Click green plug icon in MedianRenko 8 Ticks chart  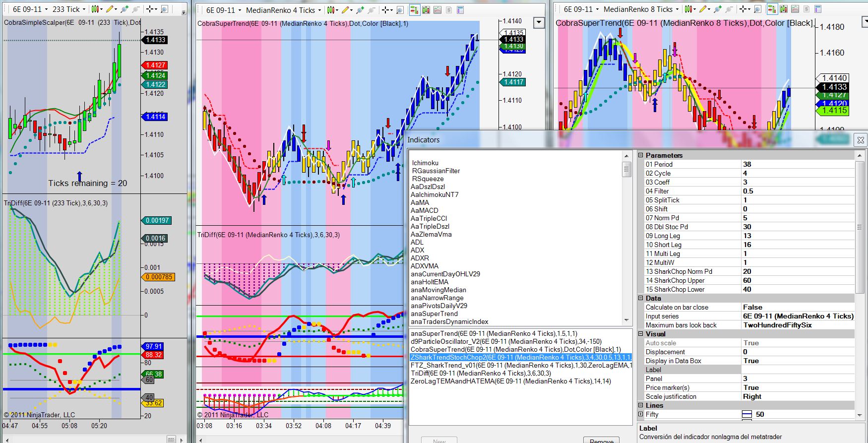click(718, 9)
